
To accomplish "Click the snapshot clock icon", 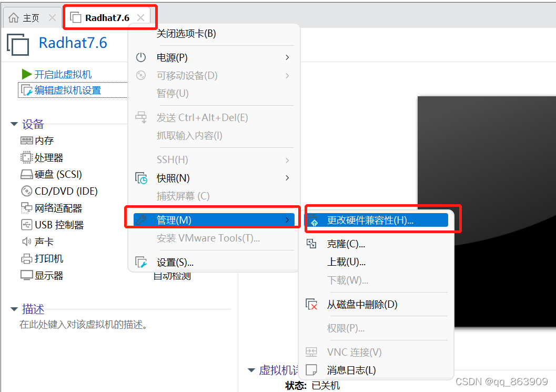I will coord(141,178).
